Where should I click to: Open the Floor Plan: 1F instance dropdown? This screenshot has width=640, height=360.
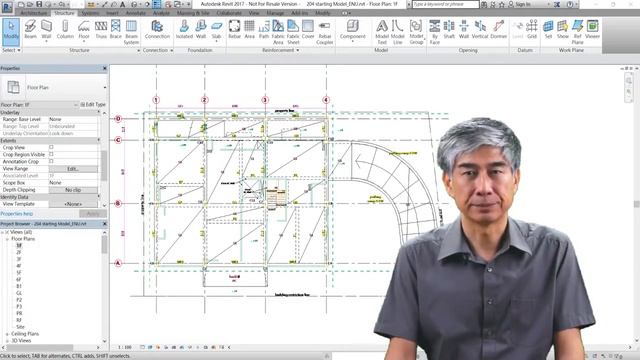coord(76,105)
